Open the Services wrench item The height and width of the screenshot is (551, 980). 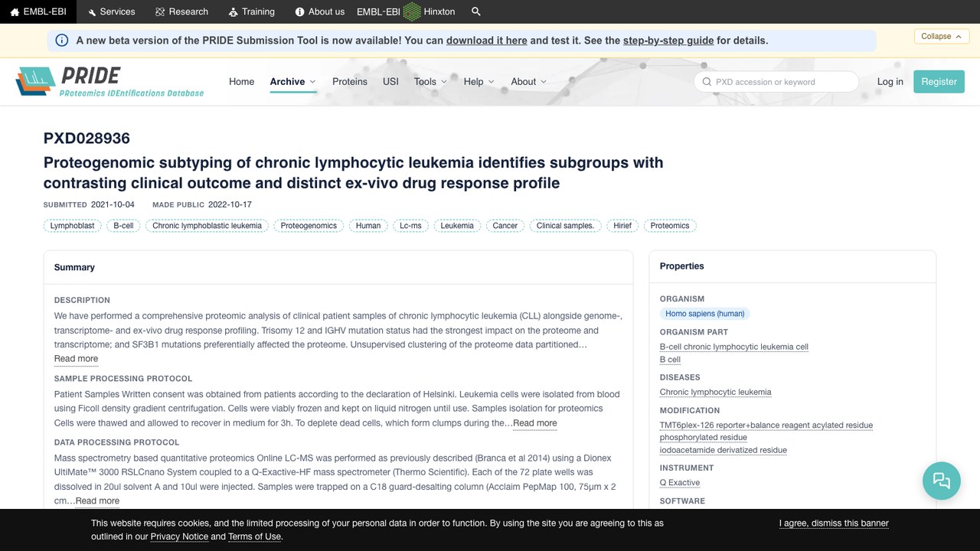[x=112, y=11]
